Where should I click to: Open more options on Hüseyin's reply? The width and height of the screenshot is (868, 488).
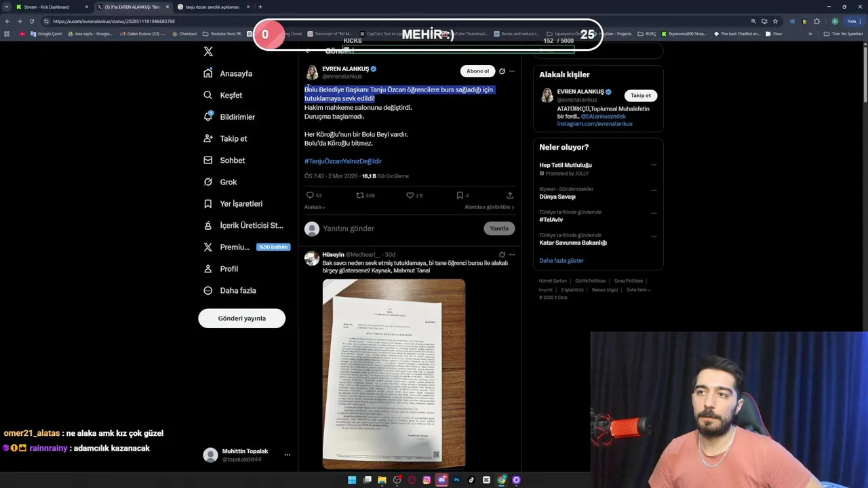[x=512, y=255]
